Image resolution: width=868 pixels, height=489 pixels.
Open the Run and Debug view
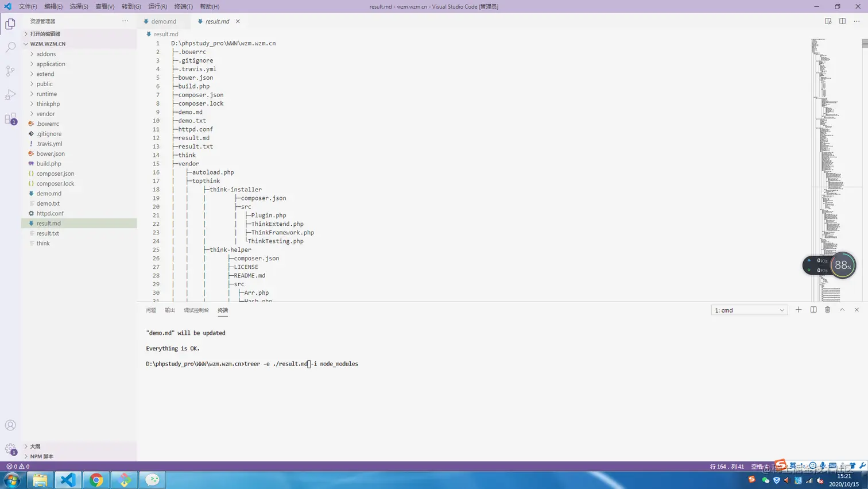(10, 95)
